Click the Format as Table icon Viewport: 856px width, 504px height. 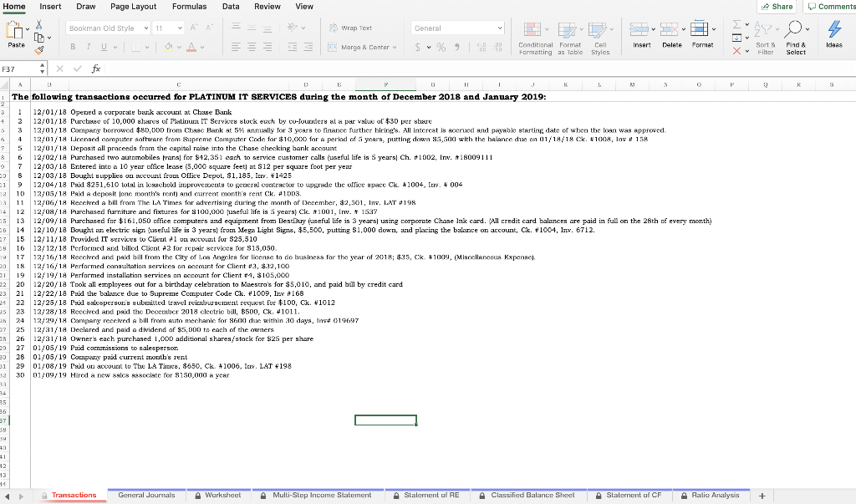[x=567, y=30]
